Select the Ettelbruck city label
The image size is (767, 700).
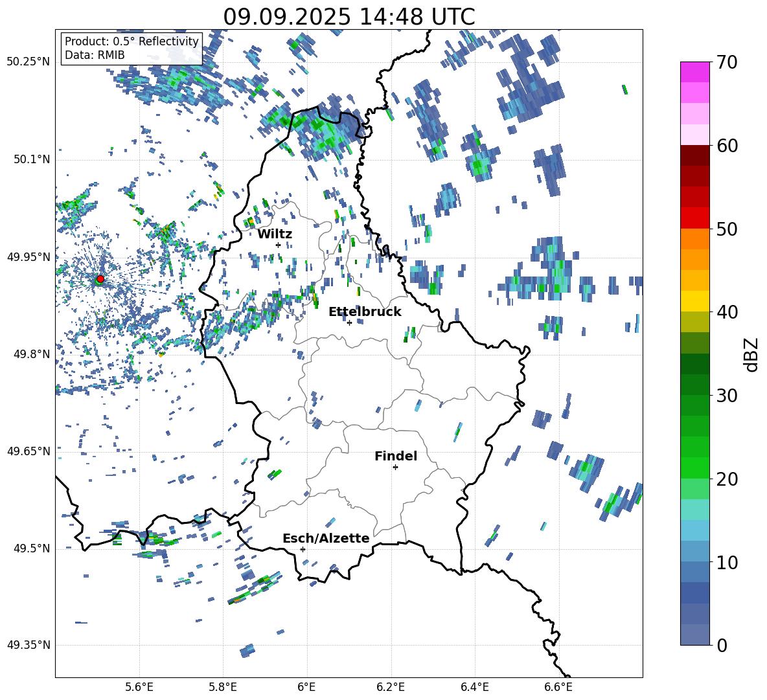click(x=365, y=312)
